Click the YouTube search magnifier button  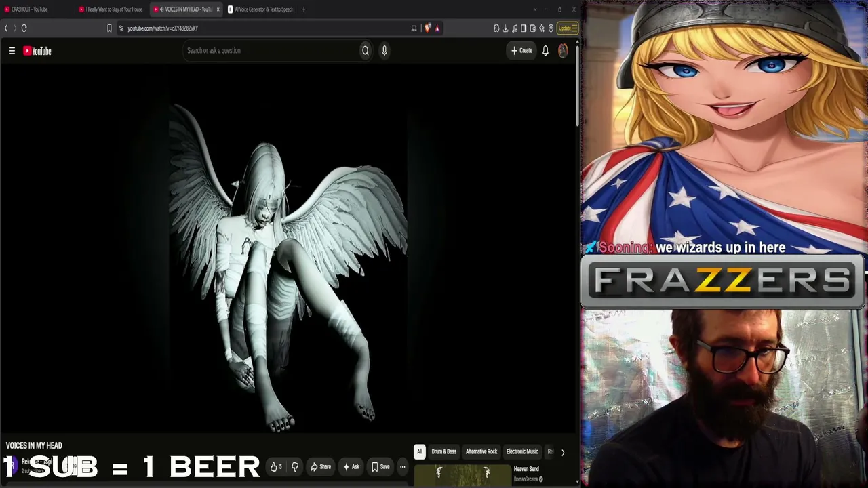pyautogui.click(x=365, y=50)
